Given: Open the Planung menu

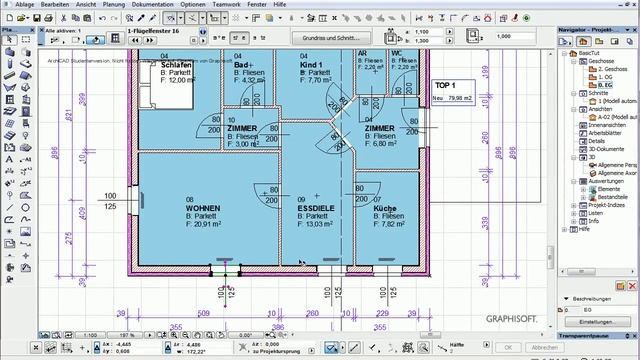Looking at the screenshot, I should tap(114, 4).
